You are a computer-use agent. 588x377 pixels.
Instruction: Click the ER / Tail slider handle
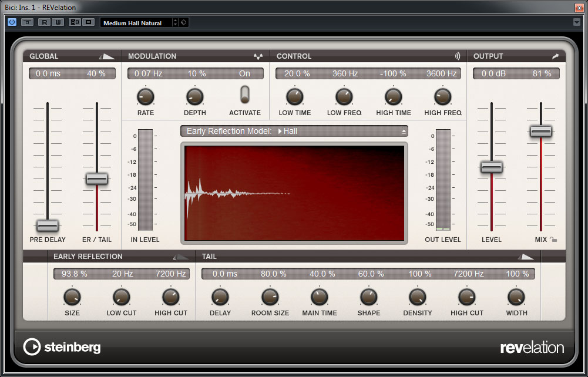[97, 179]
